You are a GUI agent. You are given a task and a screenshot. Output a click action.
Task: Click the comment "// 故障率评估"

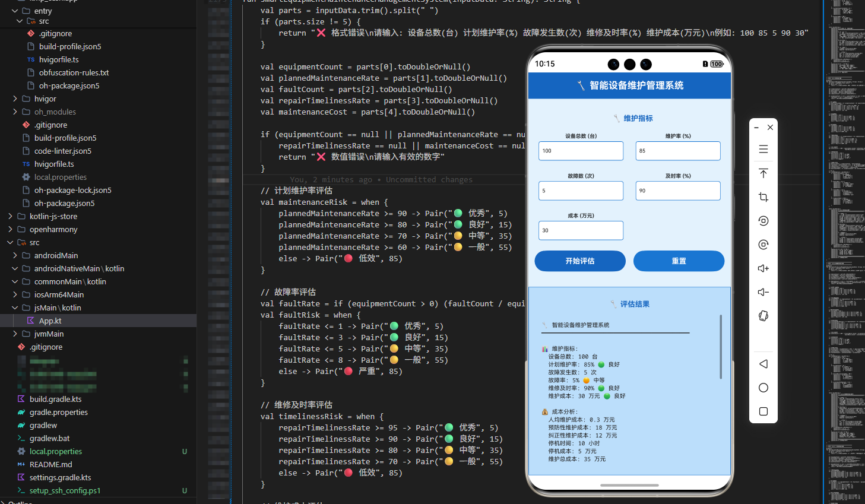pyautogui.click(x=289, y=292)
